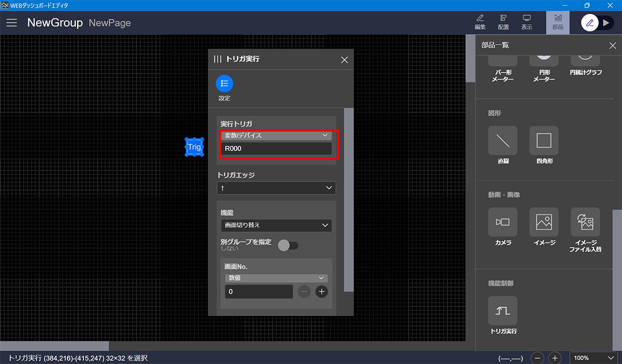Select the 直線 line shape part

tap(502, 141)
